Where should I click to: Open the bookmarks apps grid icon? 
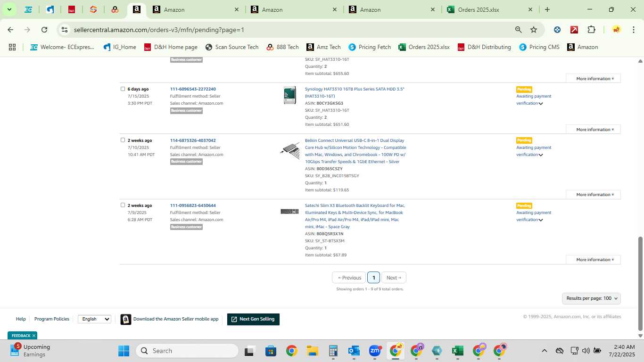point(12,47)
